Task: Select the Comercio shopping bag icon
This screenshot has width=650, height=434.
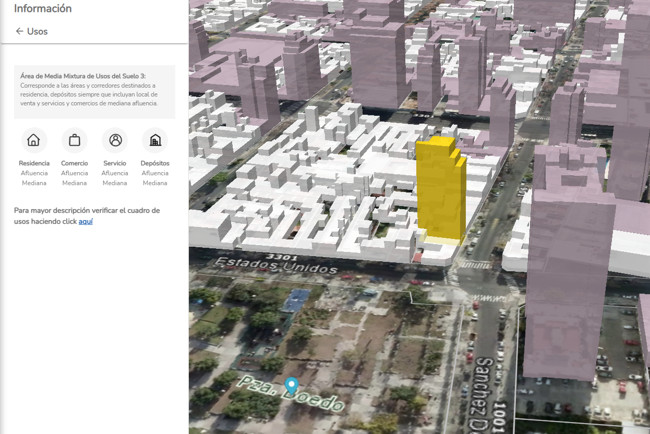Action: click(75, 140)
